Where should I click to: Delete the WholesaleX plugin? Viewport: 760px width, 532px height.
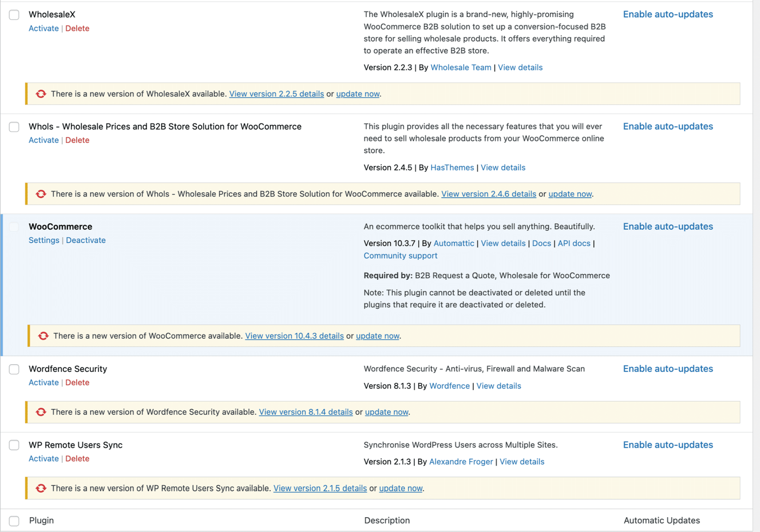point(77,28)
